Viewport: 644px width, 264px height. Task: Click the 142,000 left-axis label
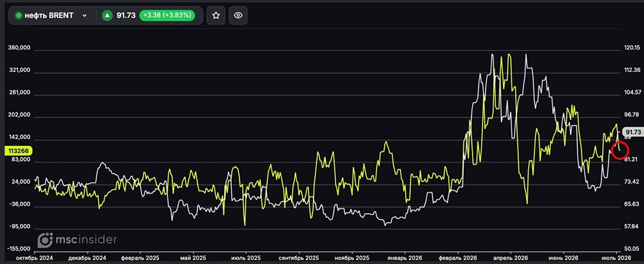point(19,137)
